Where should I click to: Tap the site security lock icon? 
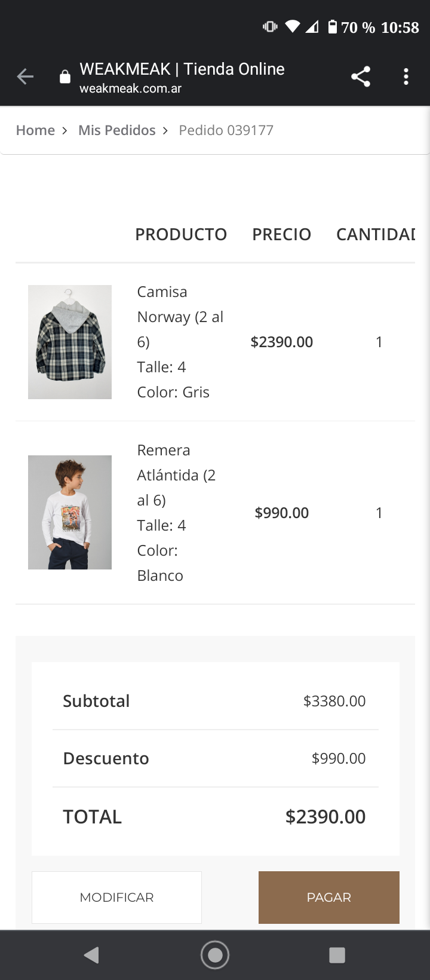pyautogui.click(x=65, y=77)
